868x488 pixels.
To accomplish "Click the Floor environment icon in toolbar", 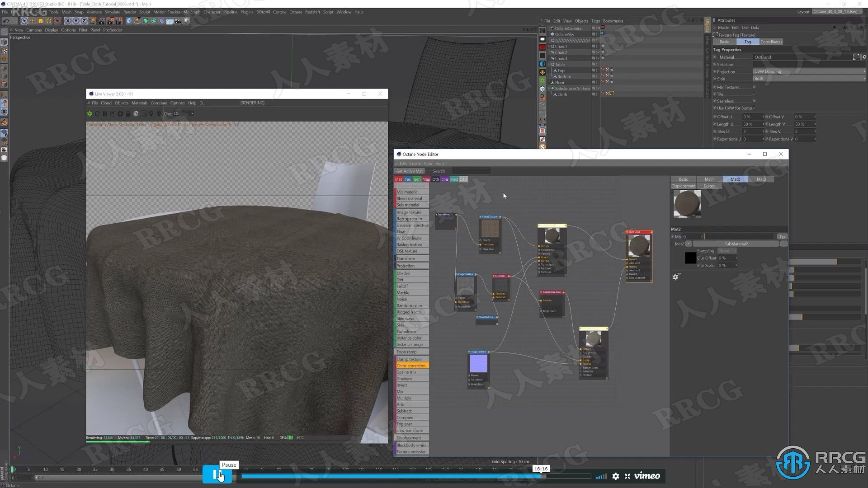I will (170, 21).
